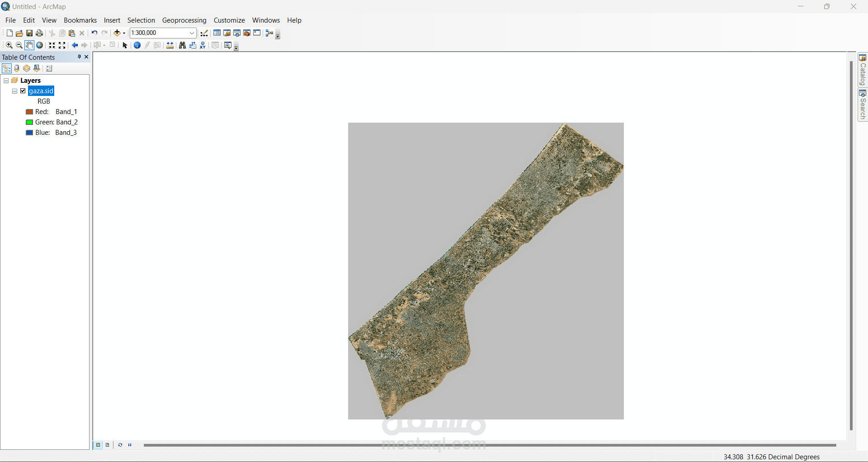868x462 pixels.
Task: Click the Green Band_2 color swatch
Action: 29,122
